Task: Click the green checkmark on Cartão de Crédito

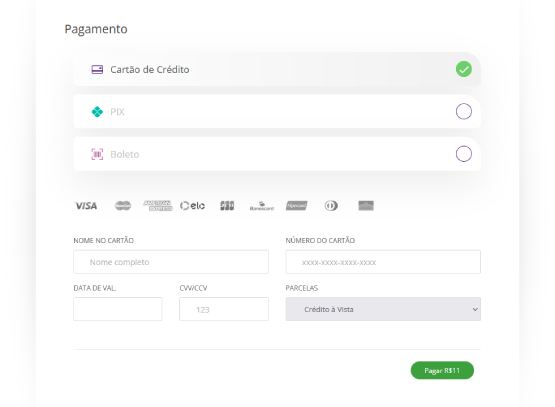Action: 464,69
